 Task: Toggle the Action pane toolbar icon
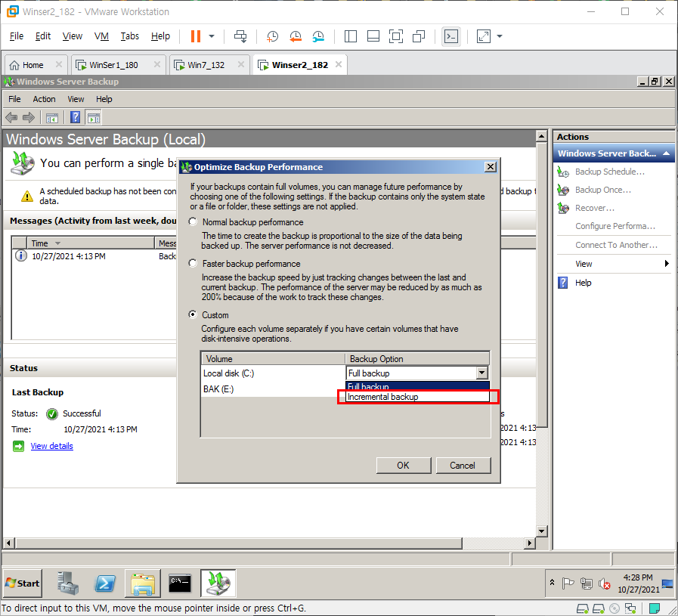(94, 117)
